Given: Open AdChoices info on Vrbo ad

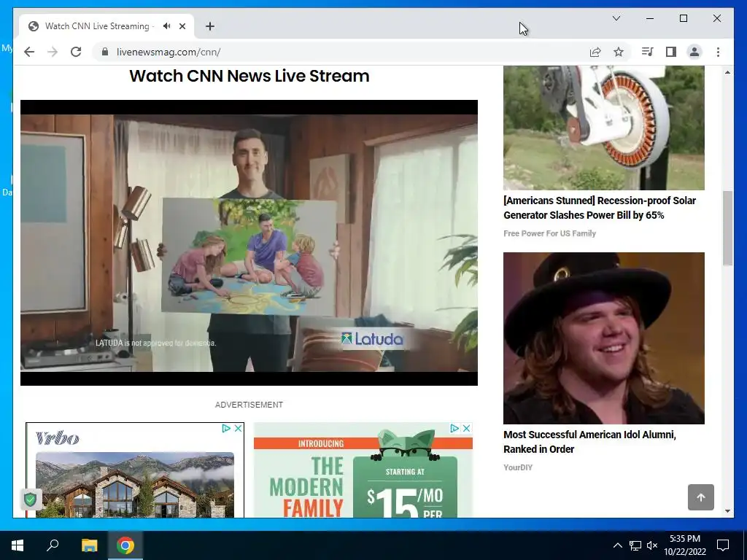Looking at the screenshot, I should tap(226, 429).
